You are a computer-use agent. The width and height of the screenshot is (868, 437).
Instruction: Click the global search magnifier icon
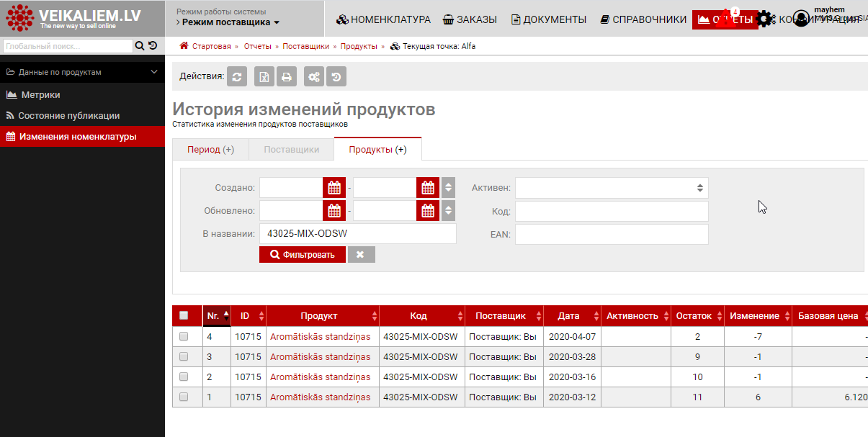140,46
